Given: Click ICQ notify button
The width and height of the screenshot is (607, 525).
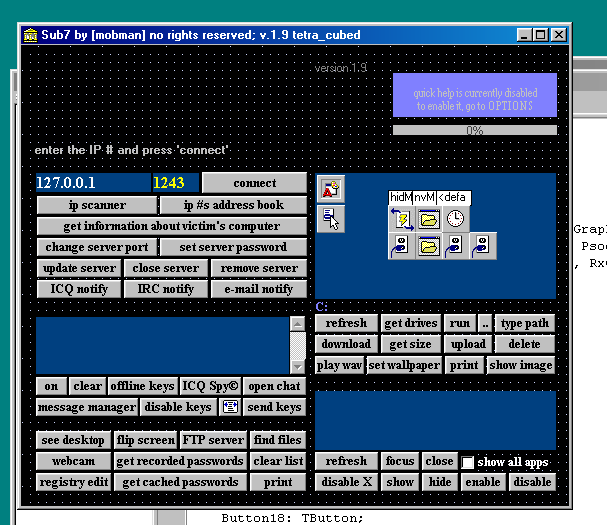Looking at the screenshot, I should 79,289.
